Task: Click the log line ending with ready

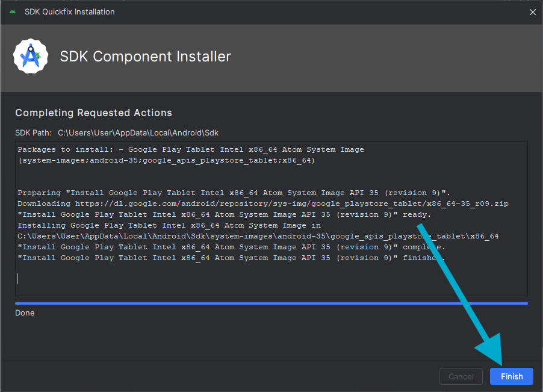Action: [224, 214]
